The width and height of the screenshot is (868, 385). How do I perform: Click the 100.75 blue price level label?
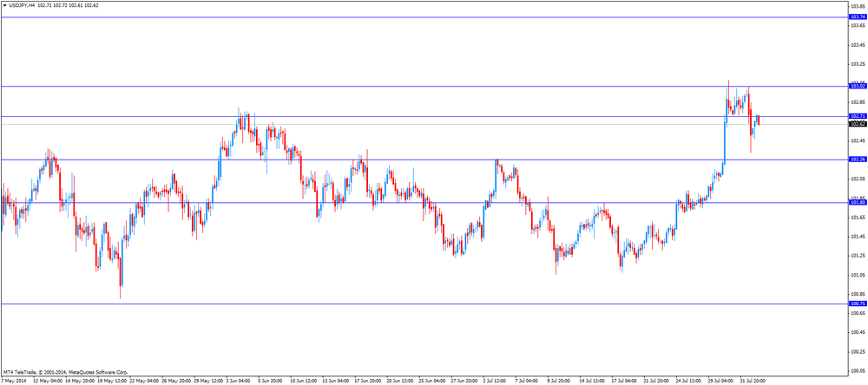tap(858, 303)
